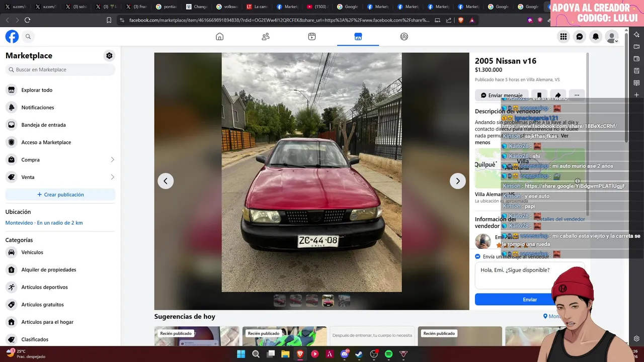Switch to the volkswagen browser tab
644x362 pixels.
coord(227,7)
